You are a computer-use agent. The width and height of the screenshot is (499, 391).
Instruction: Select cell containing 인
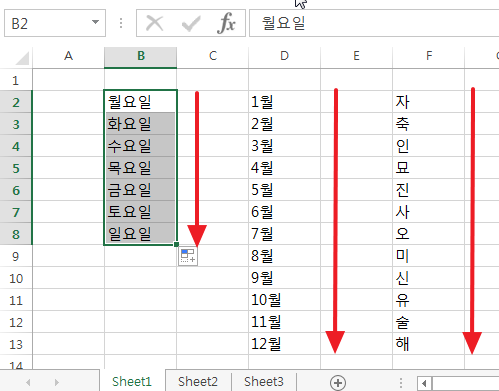429,146
